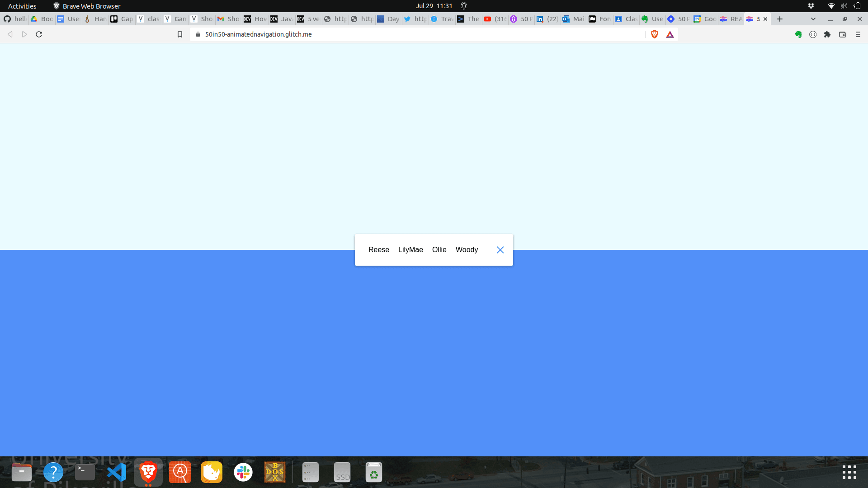Click the Brave Shields lion icon
Viewport: 868px width, 488px height.
[654, 34]
